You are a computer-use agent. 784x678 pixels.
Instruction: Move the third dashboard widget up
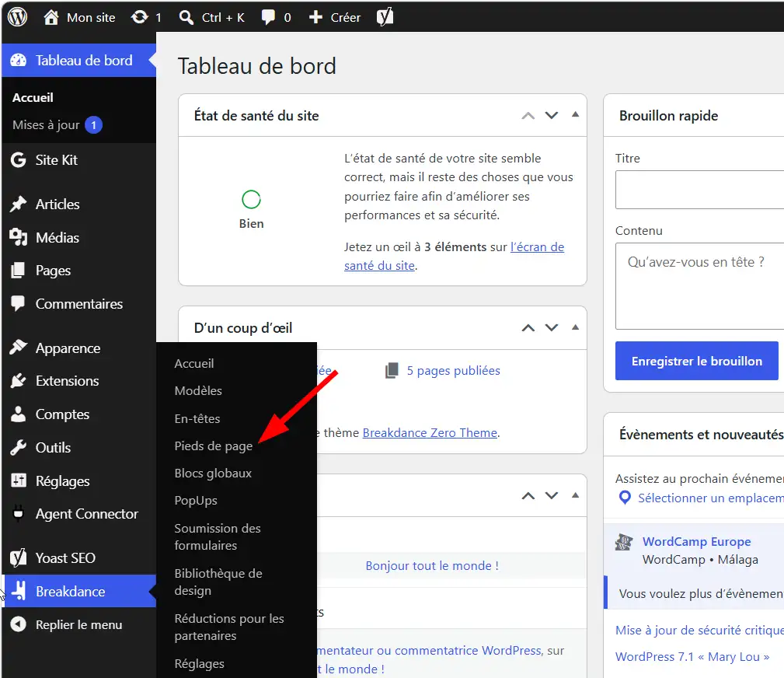click(528, 496)
